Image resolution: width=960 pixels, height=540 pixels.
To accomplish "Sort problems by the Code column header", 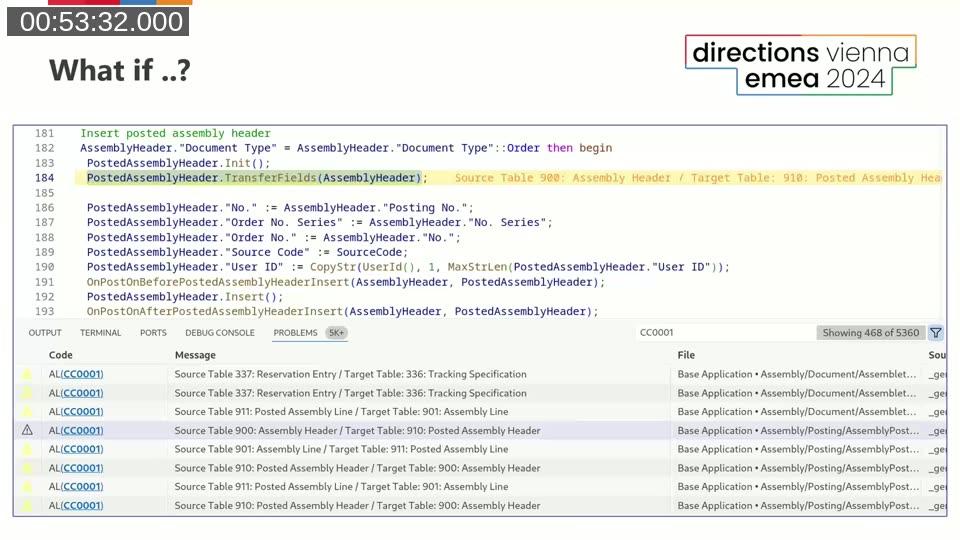I will 61,355.
